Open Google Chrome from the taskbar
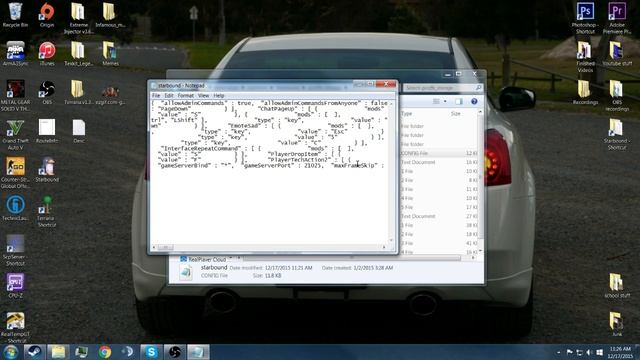The height and width of the screenshot is (360, 640). 104,352
